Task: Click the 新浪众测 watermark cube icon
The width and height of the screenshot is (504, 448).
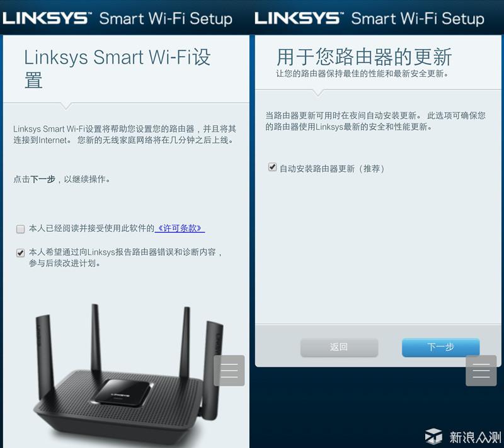Action: 433,436
